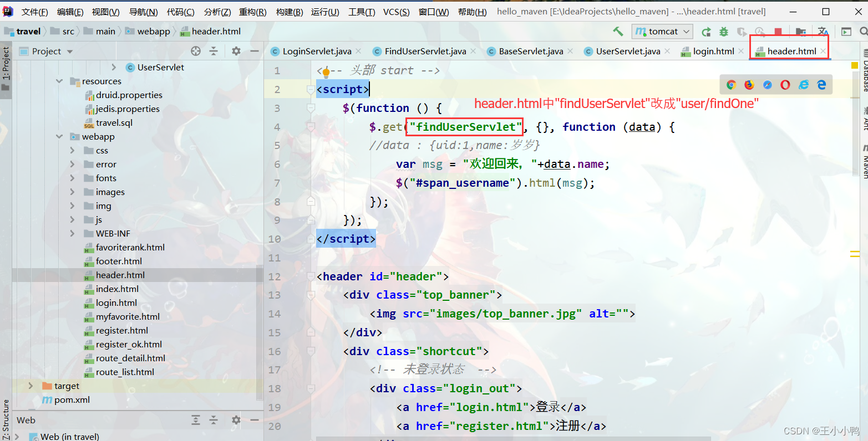Click the Build project hammer icon

tap(618, 32)
